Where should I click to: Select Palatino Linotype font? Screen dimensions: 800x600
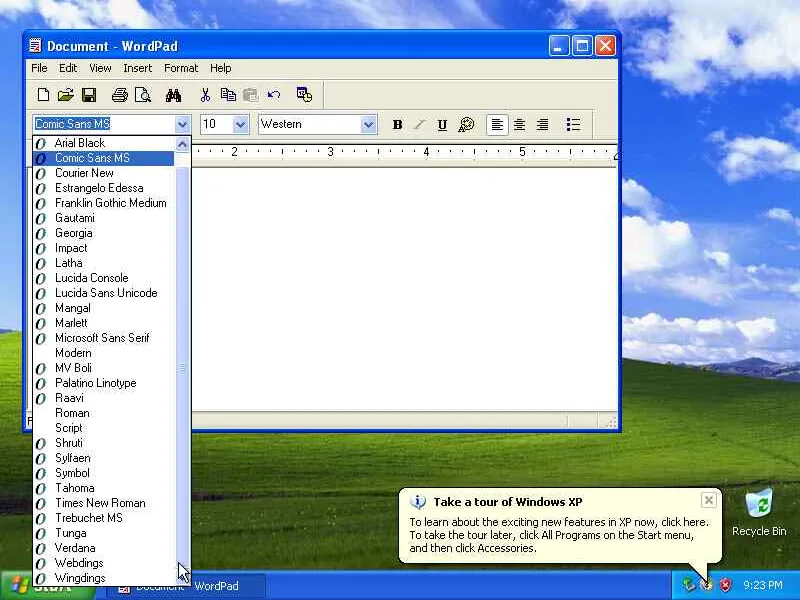(x=104, y=383)
